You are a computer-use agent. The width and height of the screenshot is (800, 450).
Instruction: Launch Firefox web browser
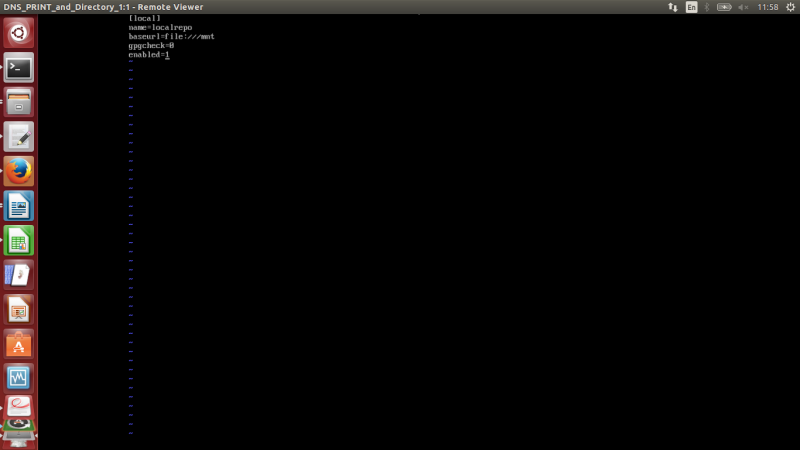18,171
